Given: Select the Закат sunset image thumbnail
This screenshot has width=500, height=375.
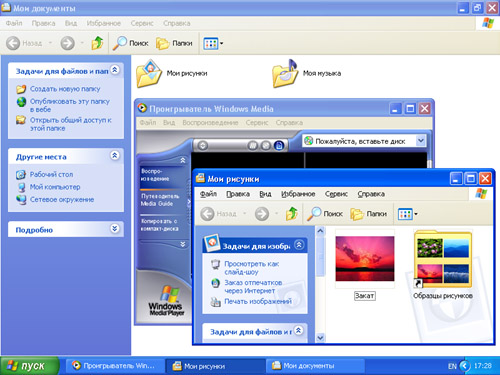Looking at the screenshot, I should pyautogui.click(x=365, y=259).
